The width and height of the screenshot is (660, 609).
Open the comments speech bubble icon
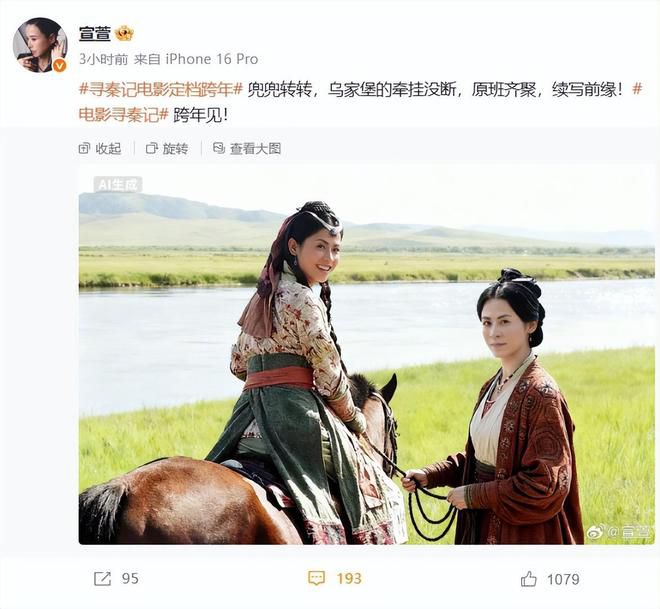click(317, 578)
